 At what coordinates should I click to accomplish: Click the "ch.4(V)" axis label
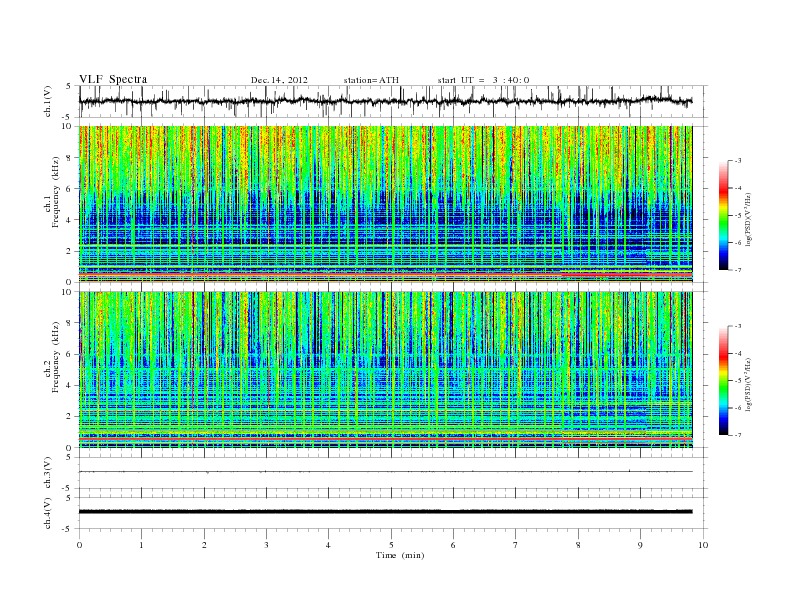(48, 513)
